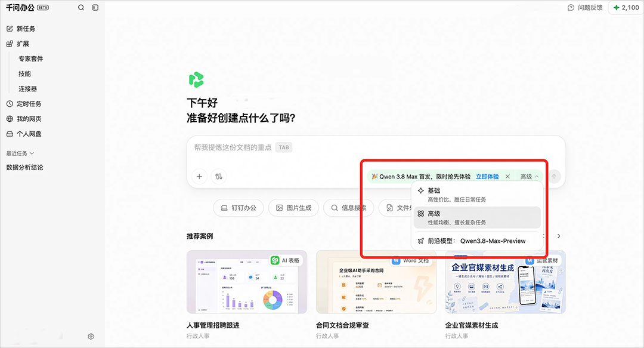This screenshot has width=644, height=348.
Task: Click the BETA badge next to 千问办公
Action: [43, 7]
